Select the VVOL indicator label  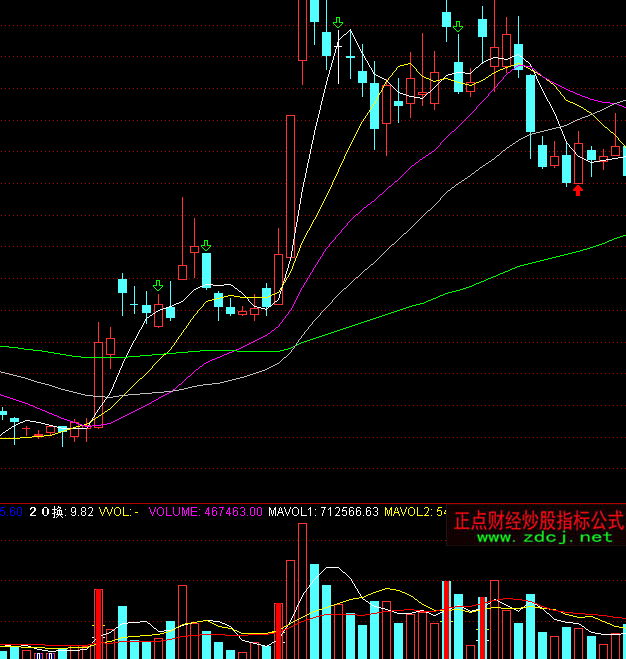pyautogui.click(x=118, y=511)
